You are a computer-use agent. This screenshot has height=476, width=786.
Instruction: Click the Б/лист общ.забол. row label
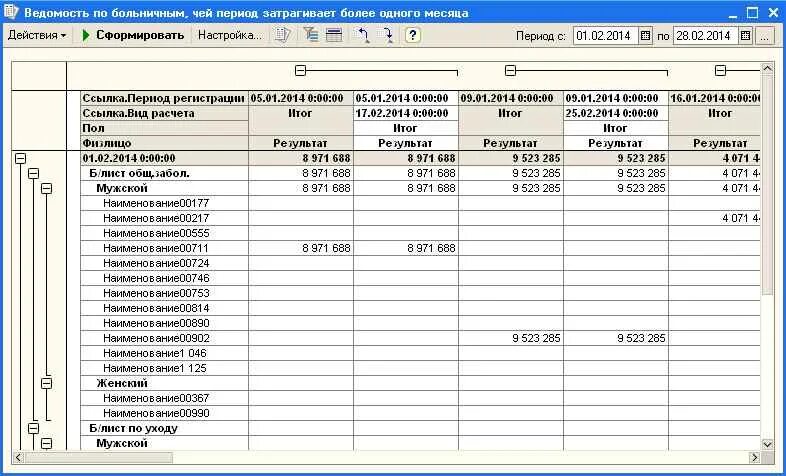click(x=164, y=173)
